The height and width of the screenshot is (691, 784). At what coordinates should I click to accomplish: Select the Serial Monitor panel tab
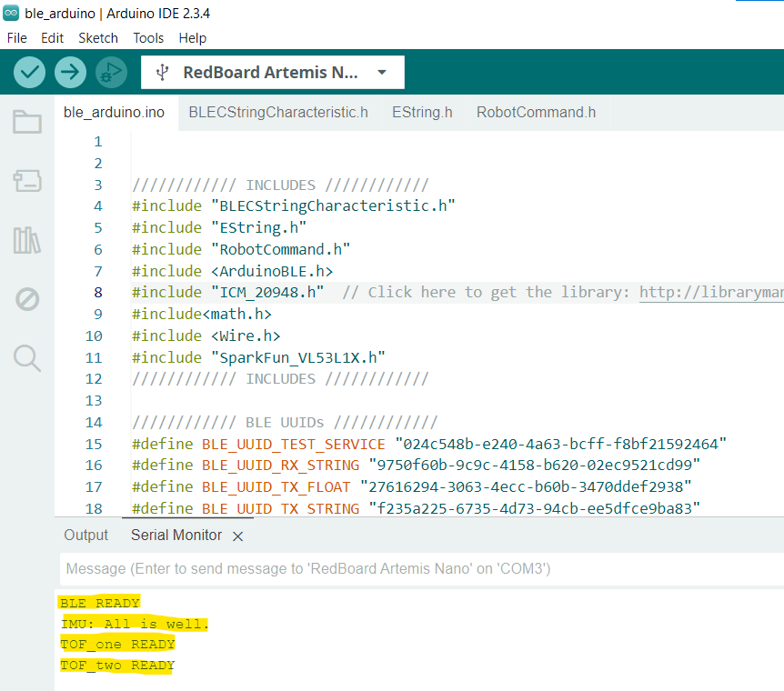pyautogui.click(x=176, y=535)
